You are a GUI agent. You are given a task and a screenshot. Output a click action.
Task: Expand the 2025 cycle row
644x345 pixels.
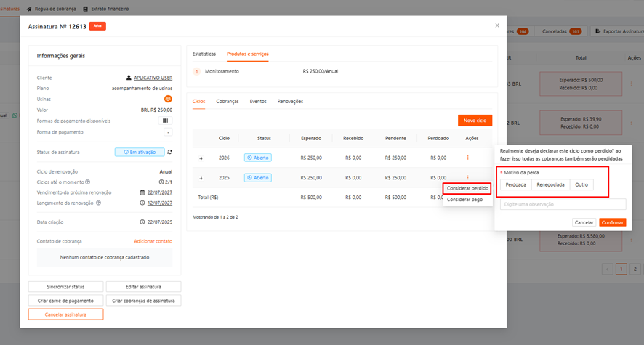coord(201,178)
